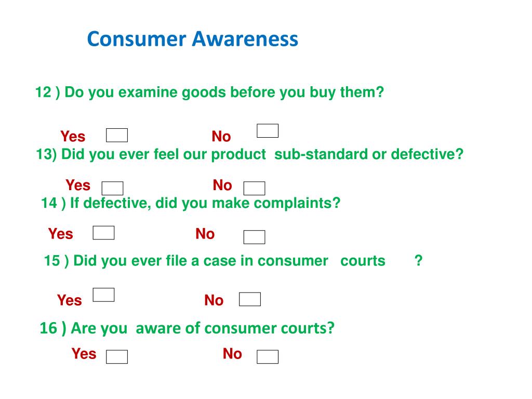Click the No label under question 14
The height and width of the screenshot is (399, 532).
205,234
